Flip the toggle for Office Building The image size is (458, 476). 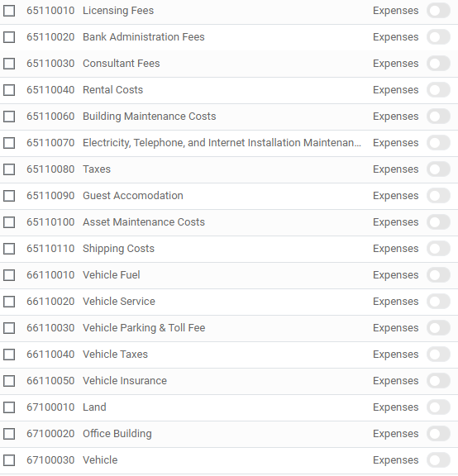[438, 434]
